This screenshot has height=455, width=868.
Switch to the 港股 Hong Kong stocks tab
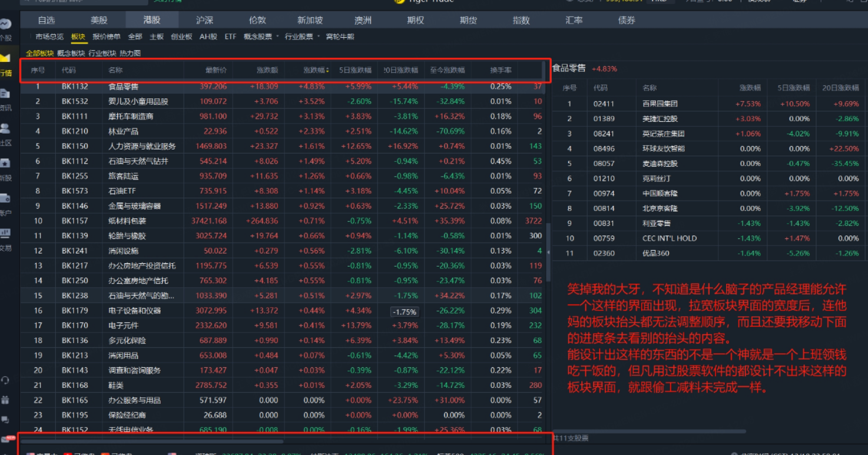coord(152,20)
